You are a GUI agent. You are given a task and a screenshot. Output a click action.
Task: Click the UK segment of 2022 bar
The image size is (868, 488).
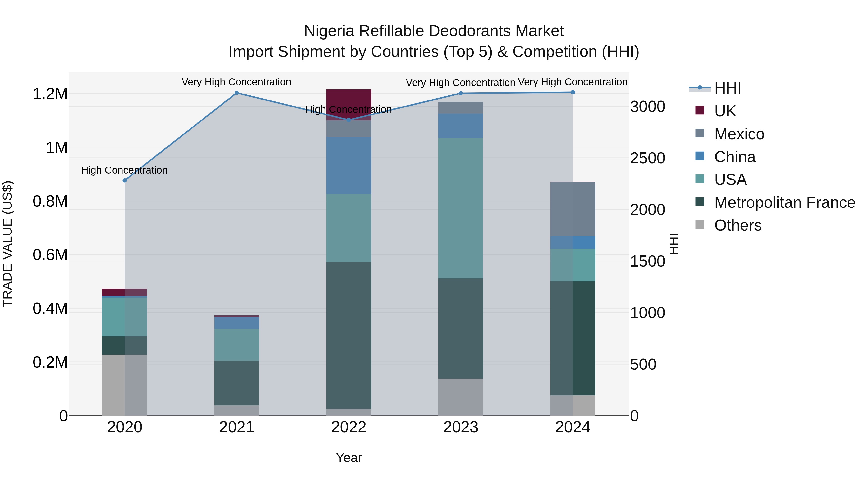point(349,105)
